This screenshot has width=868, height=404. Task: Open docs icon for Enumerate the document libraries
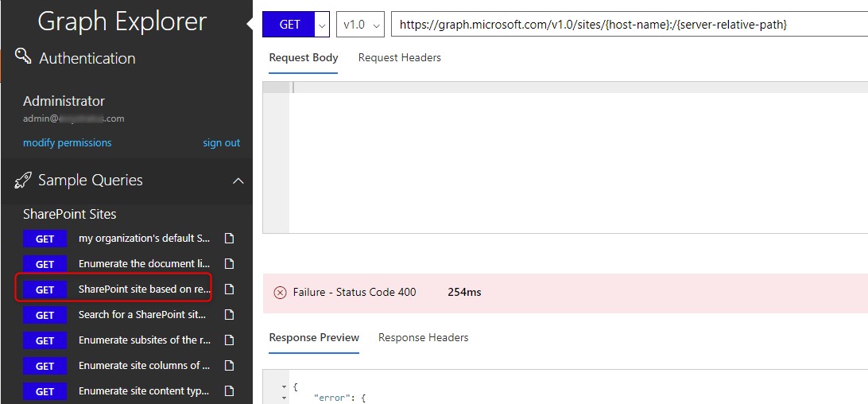click(229, 264)
